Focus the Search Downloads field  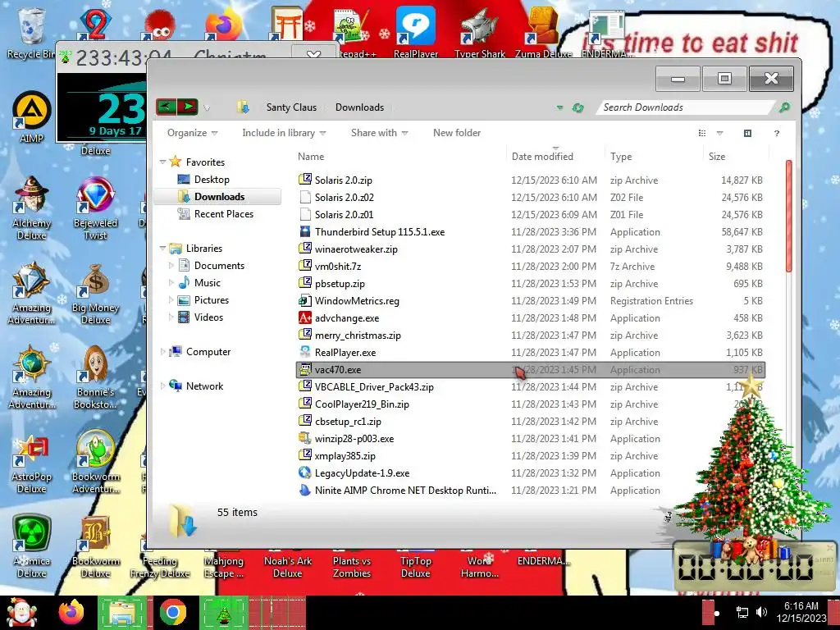pos(686,107)
